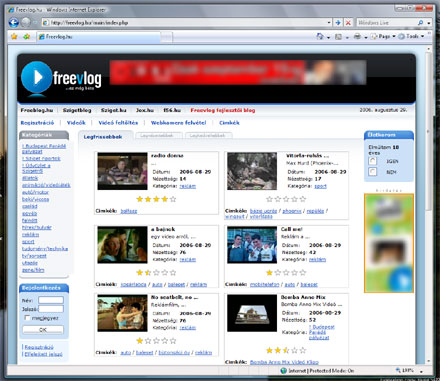Open the Videó feltöltés link
Viewport: 440px width, 381px height.
pos(118,123)
